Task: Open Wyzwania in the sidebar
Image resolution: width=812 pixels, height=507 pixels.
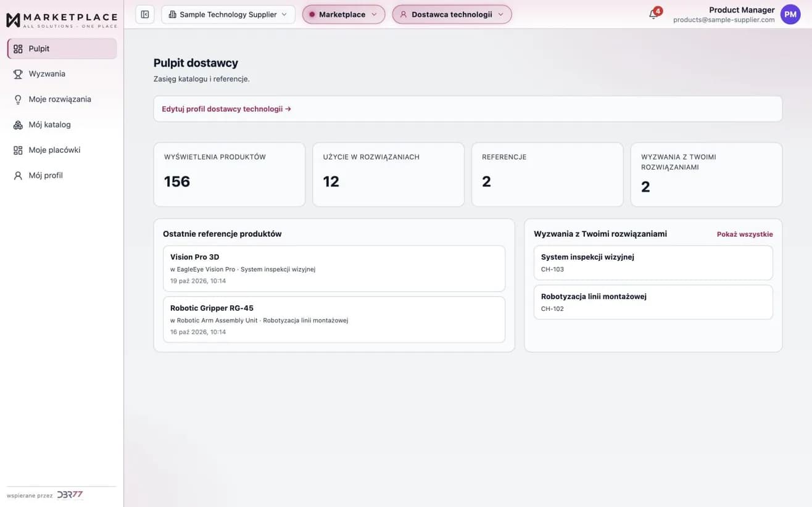Action: (62, 74)
